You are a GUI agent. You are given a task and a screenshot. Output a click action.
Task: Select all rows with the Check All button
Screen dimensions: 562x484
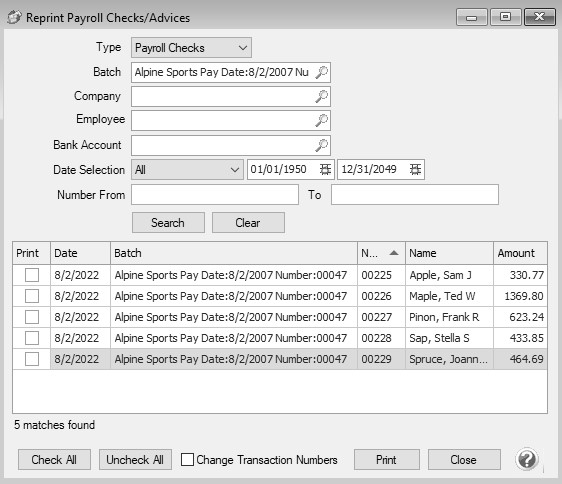pos(54,460)
